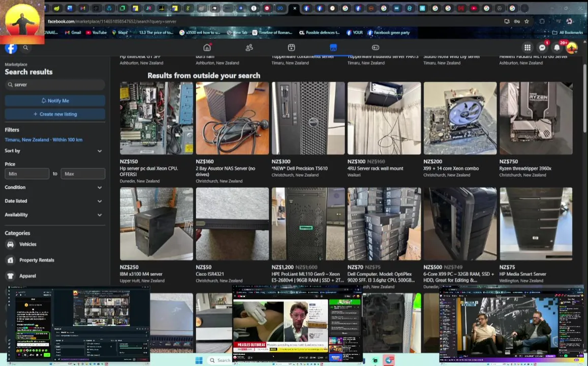This screenshot has height=366, width=588.
Task: Bookmark this page with star icon
Action: [x=527, y=21]
